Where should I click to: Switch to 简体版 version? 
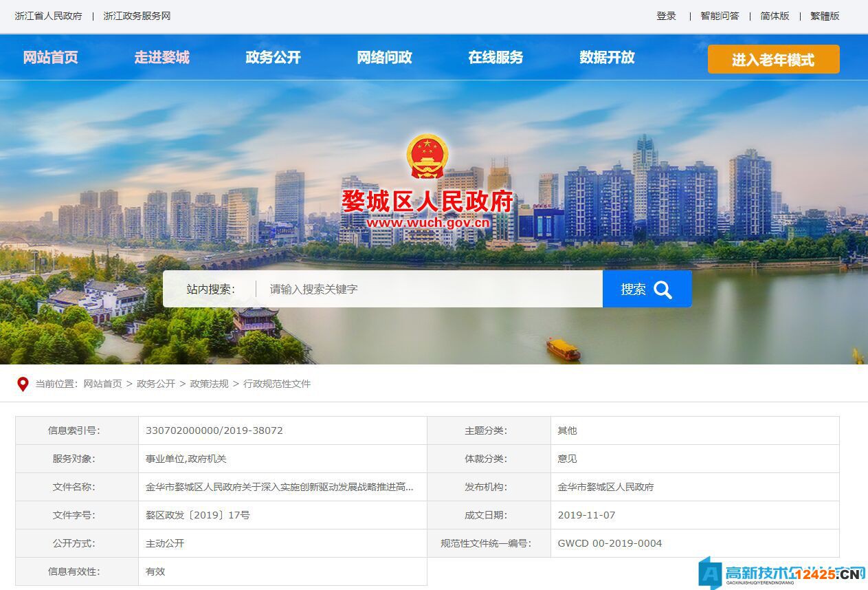[x=775, y=16]
